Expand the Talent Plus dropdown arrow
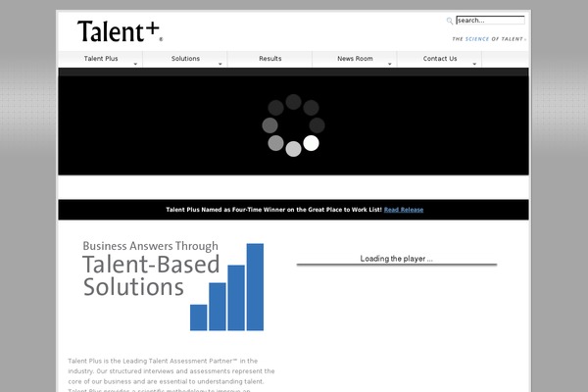Image resolution: width=588 pixels, height=392 pixels. [135, 64]
